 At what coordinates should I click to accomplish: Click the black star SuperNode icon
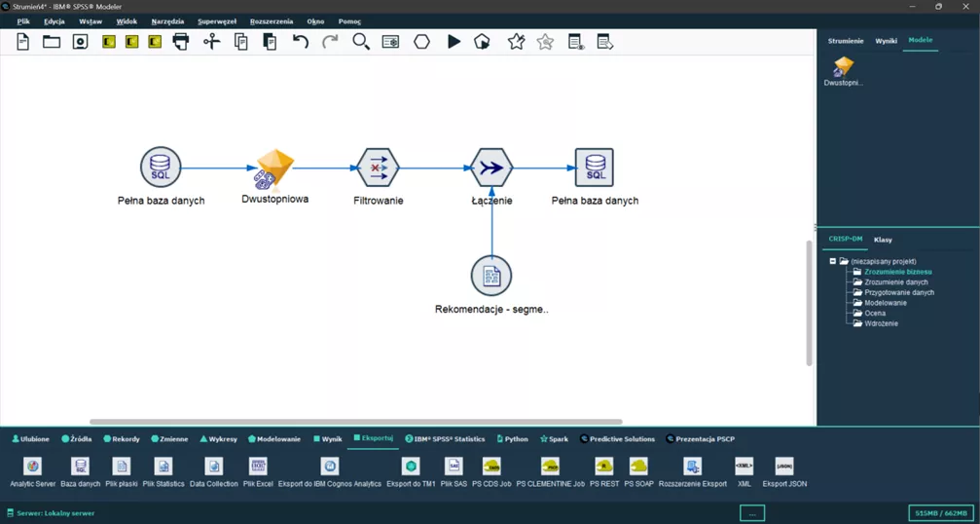pos(516,42)
